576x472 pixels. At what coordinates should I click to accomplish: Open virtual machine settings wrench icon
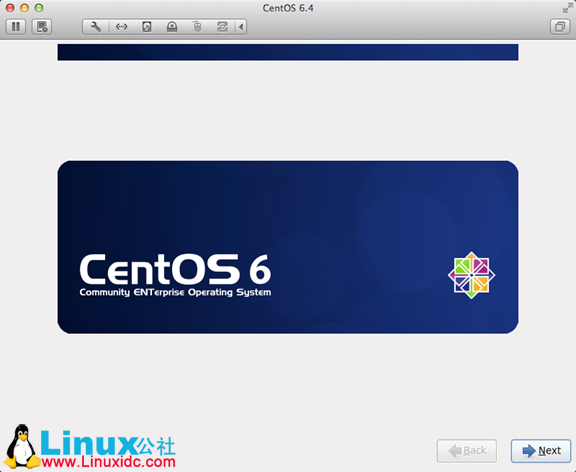point(96,27)
